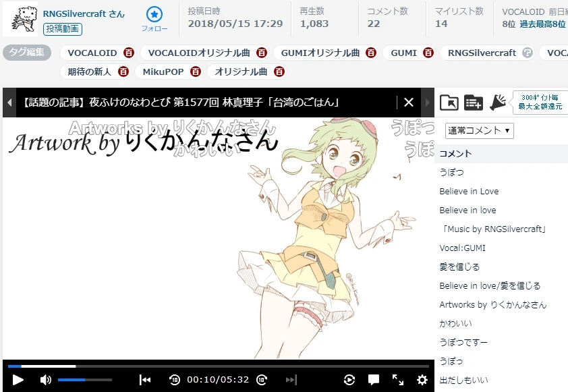Skip forward 10 seconds
Viewport: 568px width, 392px height.
tap(262, 380)
